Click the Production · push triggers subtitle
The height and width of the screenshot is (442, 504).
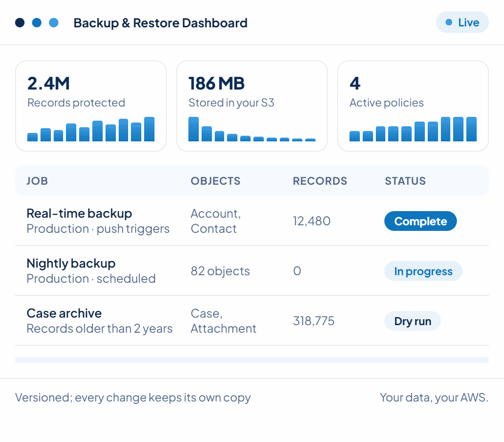pyautogui.click(x=98, y=229)
